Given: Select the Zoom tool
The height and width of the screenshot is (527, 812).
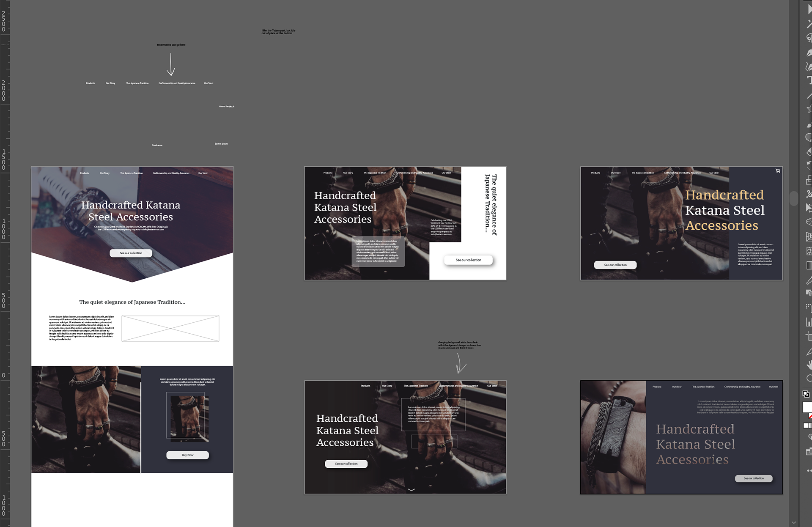Looking at the screenshot, I should point(809,379).
